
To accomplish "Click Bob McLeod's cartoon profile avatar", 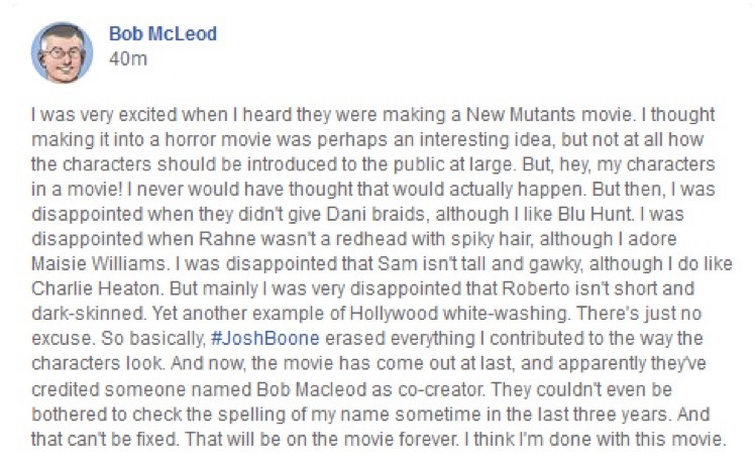I will 62,53.
